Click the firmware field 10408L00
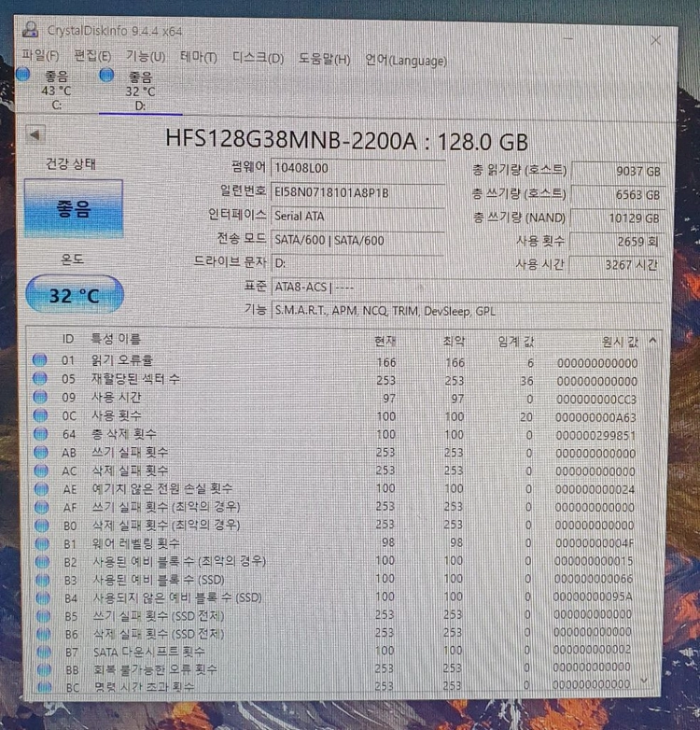This screenshot has height=730, width=700. 357,168
